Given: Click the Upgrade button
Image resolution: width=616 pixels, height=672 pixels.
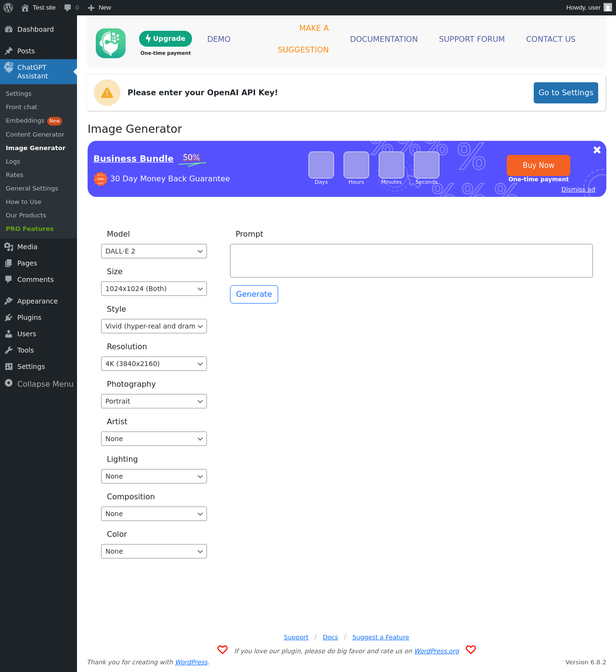Looking at the screenshot, I should pyautogui.click(x=166, y=38).
